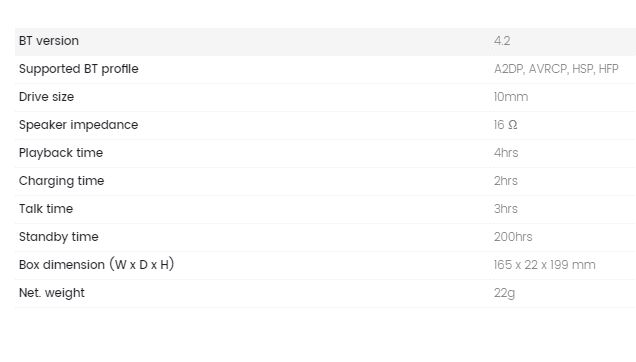Click the Talk time label

pos(46,209)
